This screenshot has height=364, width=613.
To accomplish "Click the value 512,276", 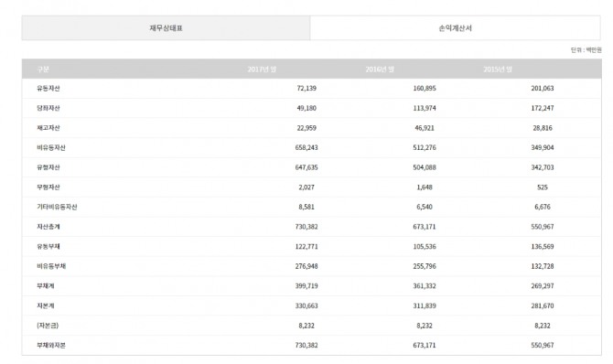I will click(x=425, y=147).
